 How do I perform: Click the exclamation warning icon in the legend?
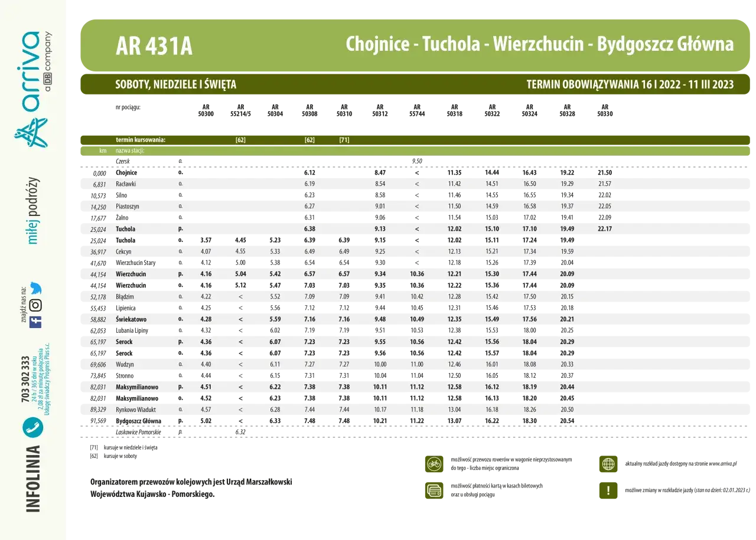click(x=608, y=490)
